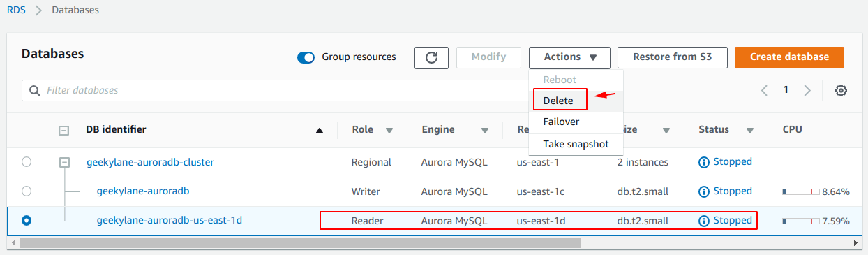This screenshot has height=255, width=868.
Task: Go to next page arrow
Action: pyautogui.click(x=807, y=90)
